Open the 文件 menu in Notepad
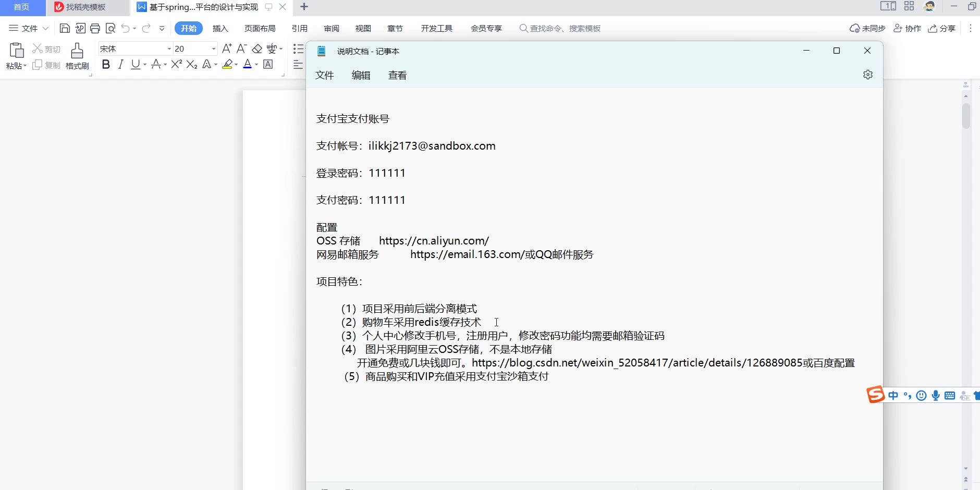980x490 pixels. 325,75
